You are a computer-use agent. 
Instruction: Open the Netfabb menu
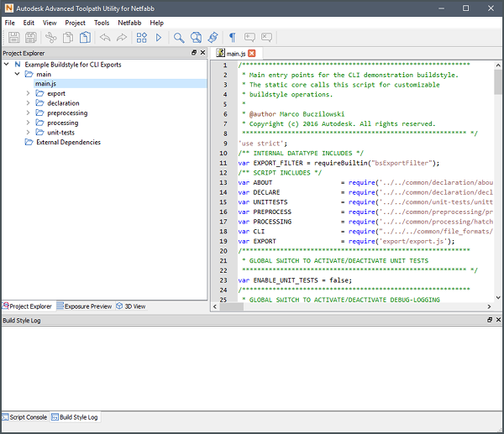click(x=129, y=23)
